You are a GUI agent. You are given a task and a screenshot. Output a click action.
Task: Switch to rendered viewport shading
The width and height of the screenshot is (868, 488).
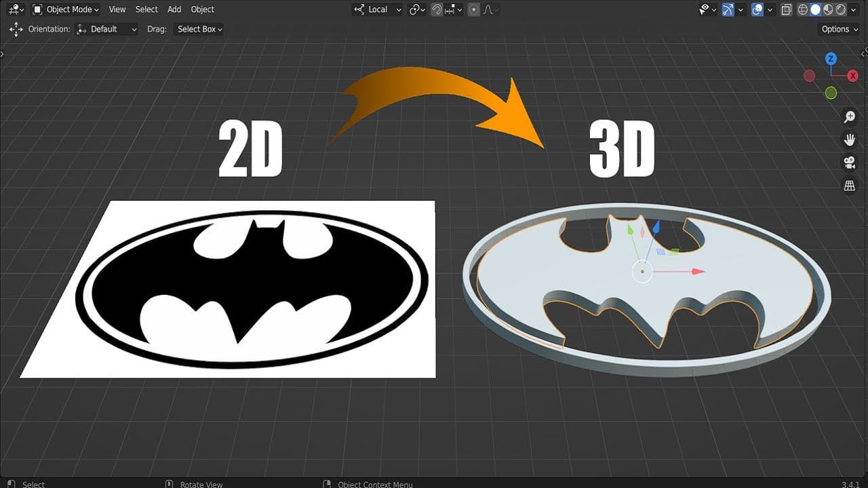840,9
